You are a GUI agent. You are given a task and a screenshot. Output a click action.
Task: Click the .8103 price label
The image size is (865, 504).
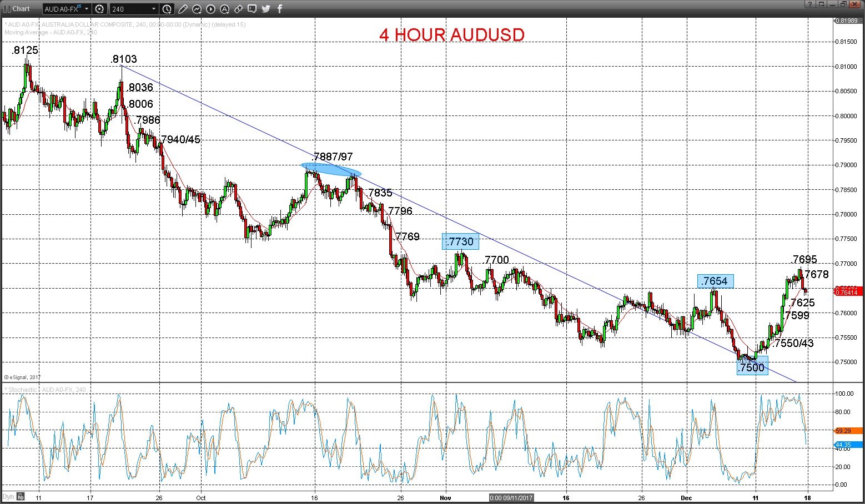[123, 59]
